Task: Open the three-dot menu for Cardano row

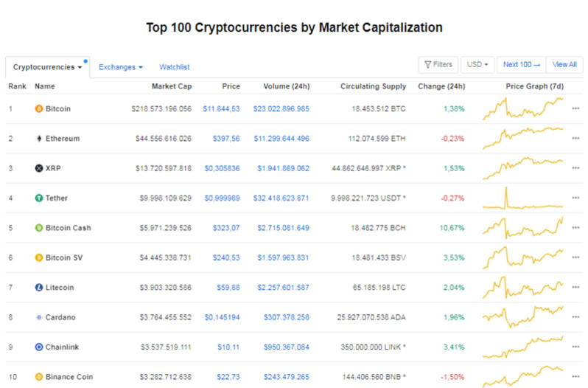Action: (575, 317)
